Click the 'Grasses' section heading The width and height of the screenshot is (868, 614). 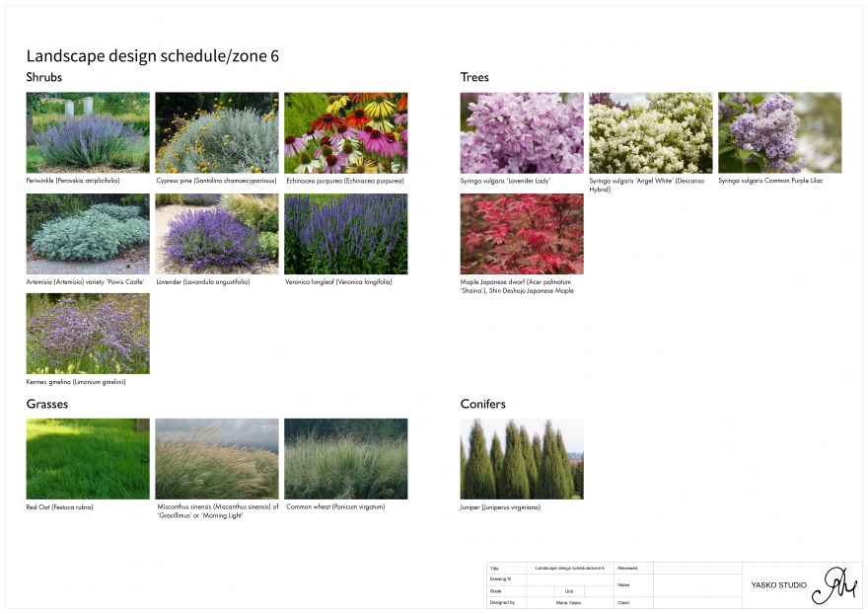point(47,404)
